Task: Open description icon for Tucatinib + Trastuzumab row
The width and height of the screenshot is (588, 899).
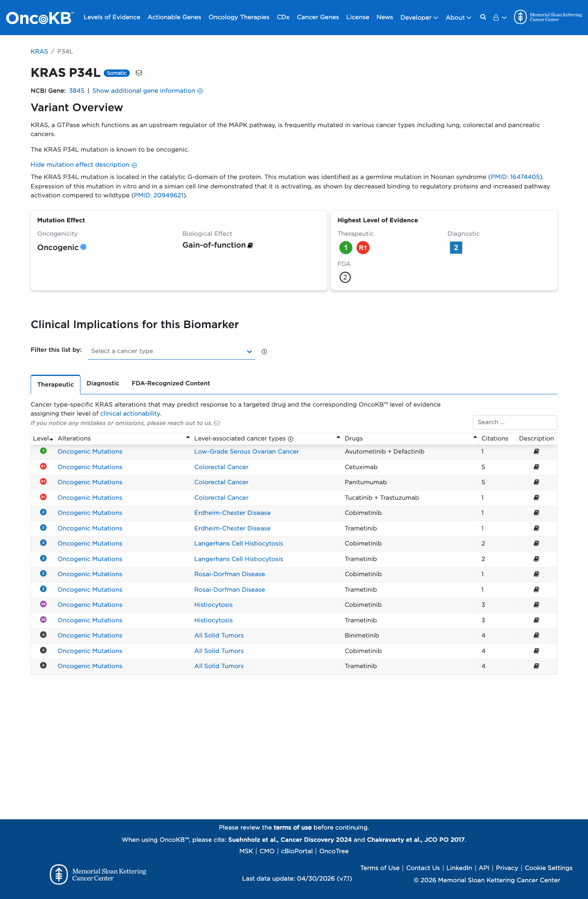Action: (x=537, y=498)
